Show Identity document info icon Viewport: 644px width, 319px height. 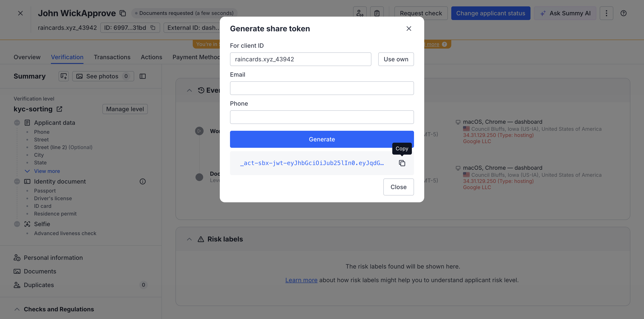pos(142,181)
